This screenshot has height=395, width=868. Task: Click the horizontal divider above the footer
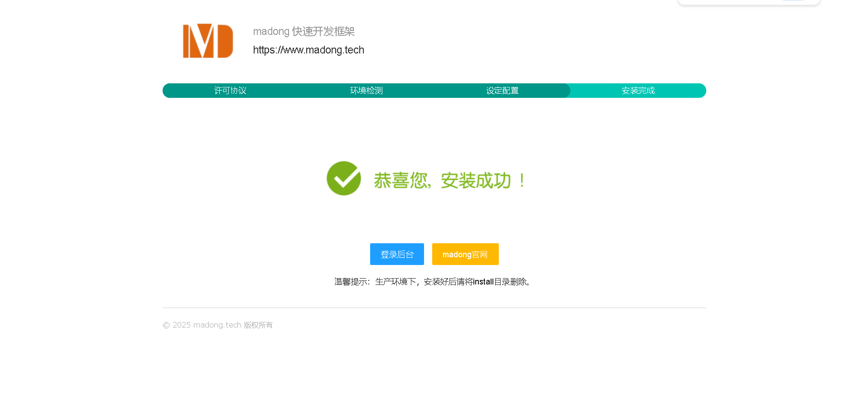click(434, 308)
